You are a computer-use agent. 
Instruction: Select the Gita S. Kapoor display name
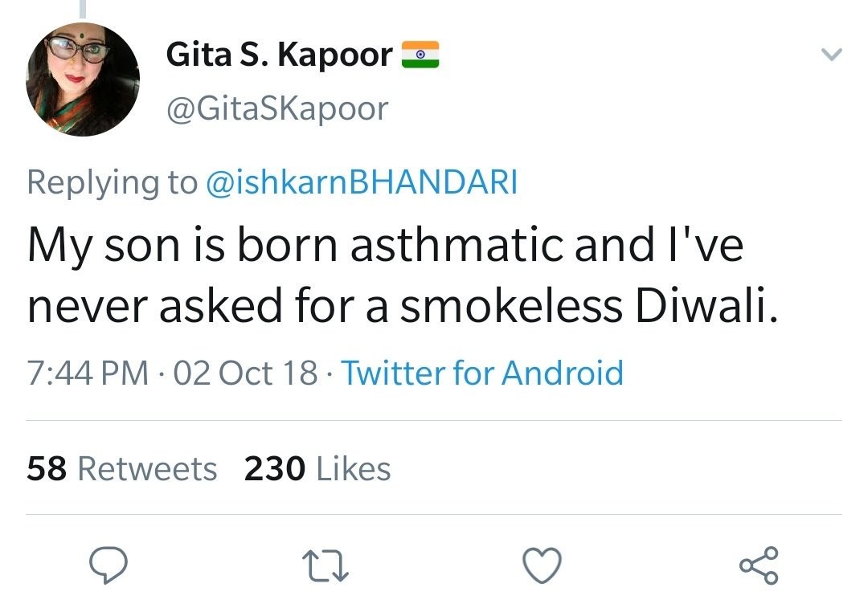[x=280, y=55]
